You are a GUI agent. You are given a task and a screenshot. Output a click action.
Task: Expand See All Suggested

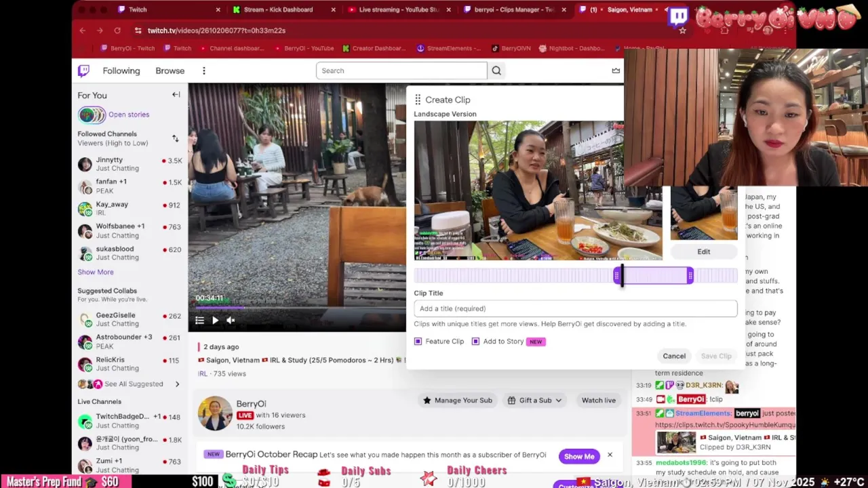[x=130, y=384]
